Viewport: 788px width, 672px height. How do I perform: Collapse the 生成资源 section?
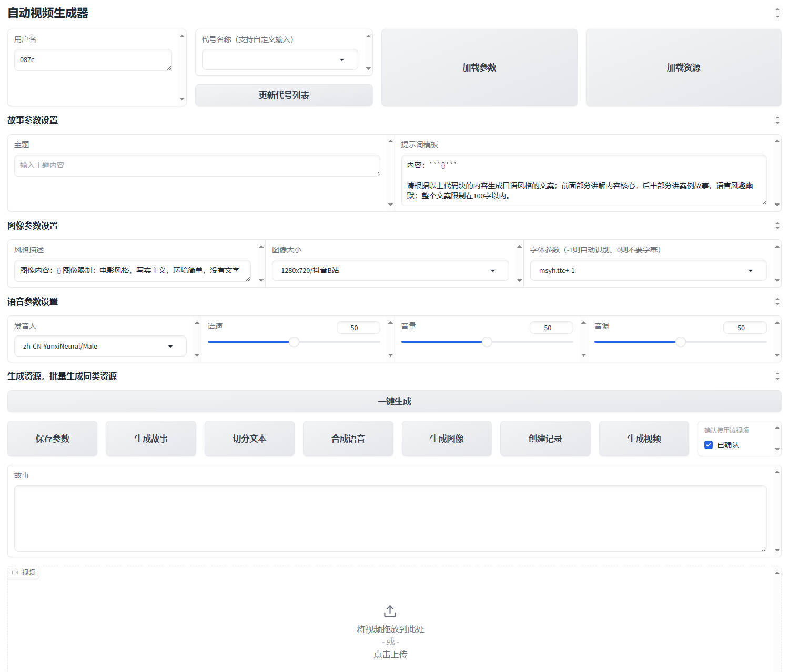tap(777, 376)
